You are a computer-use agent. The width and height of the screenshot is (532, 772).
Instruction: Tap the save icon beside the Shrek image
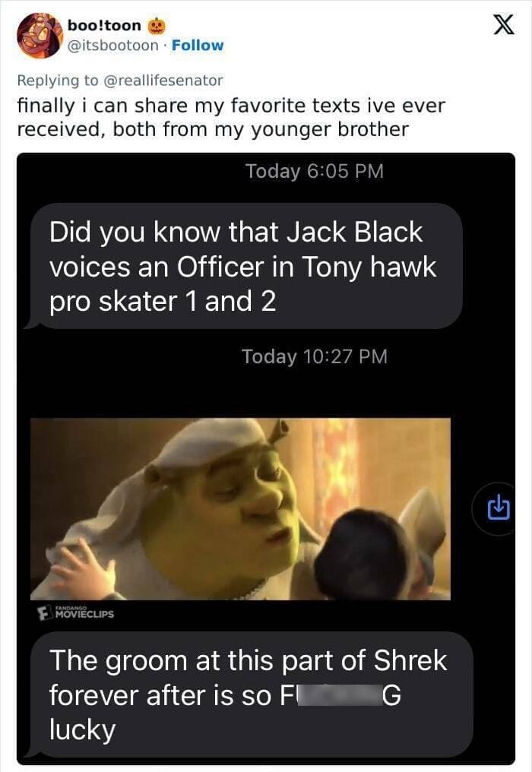(x=498, y=508)
